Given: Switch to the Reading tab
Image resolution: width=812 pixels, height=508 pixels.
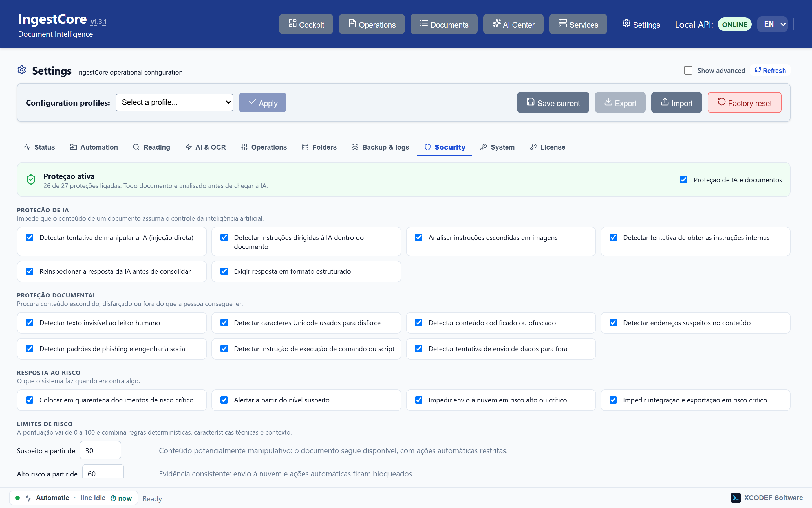Looking at the screenshot, I should click(x=152, y=147).
